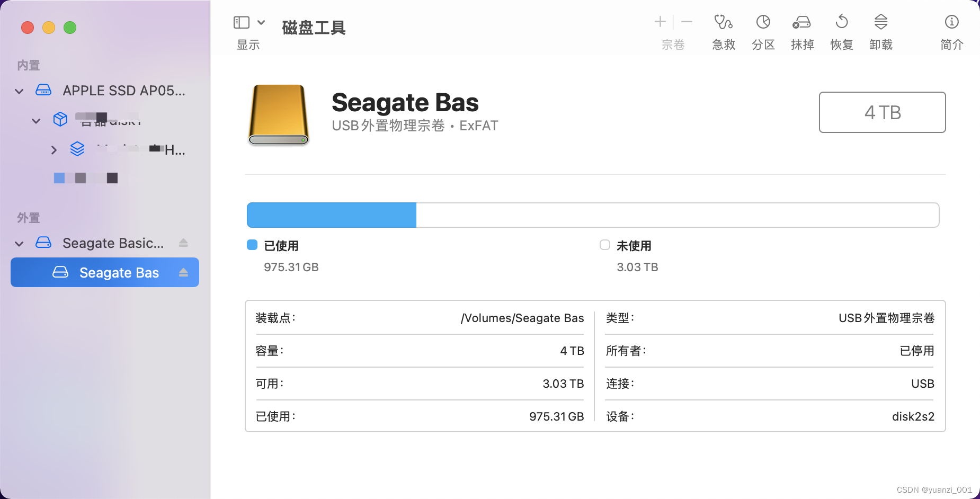Click the Unmount (卸载) icon
980x499 pixels.
pyautogui.click(x=881, y=22)
